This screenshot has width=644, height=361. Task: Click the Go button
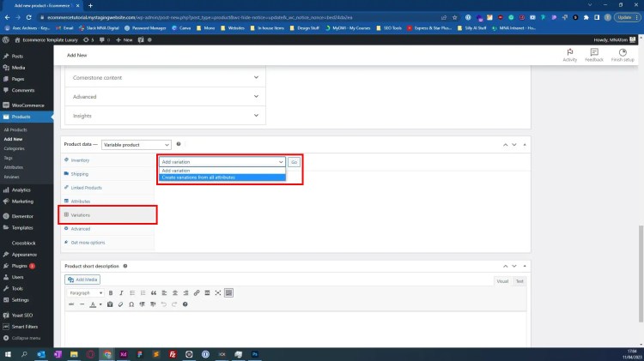click(294, 162)
